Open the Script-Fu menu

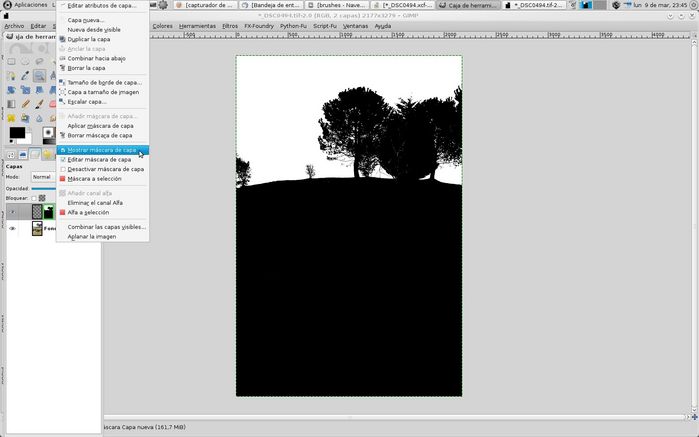325,26
